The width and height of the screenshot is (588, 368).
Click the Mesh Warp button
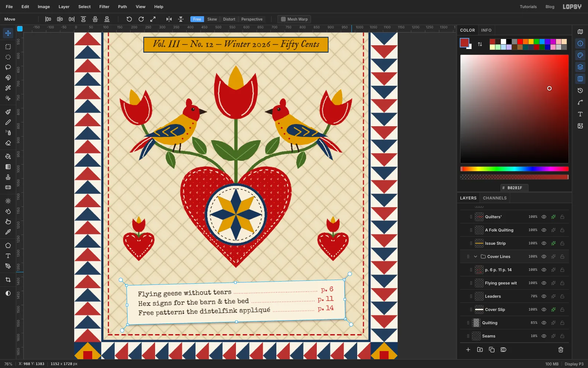point(294,19)
